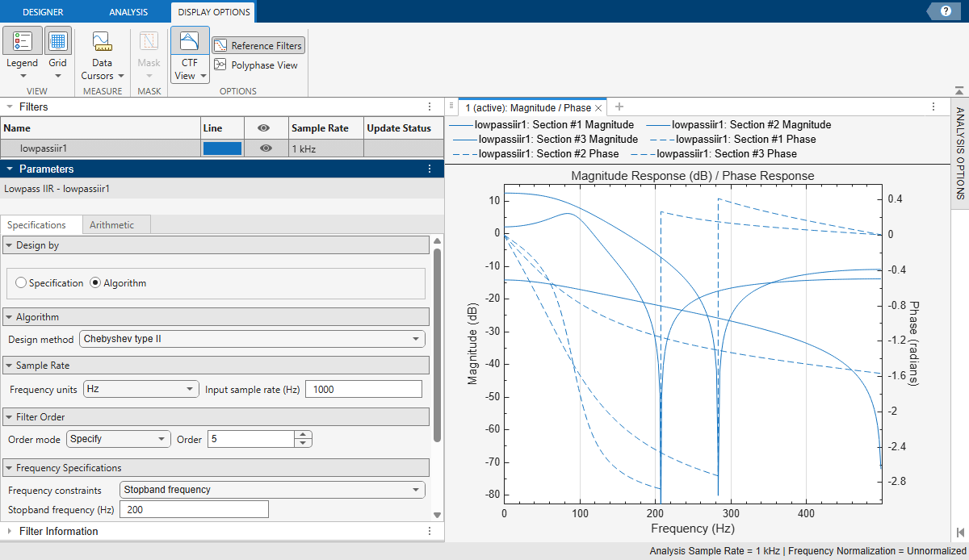The width and height of the screenshot is (969, 560).
Task: Decrease the filter Order with down arrow
Action: 303,443
